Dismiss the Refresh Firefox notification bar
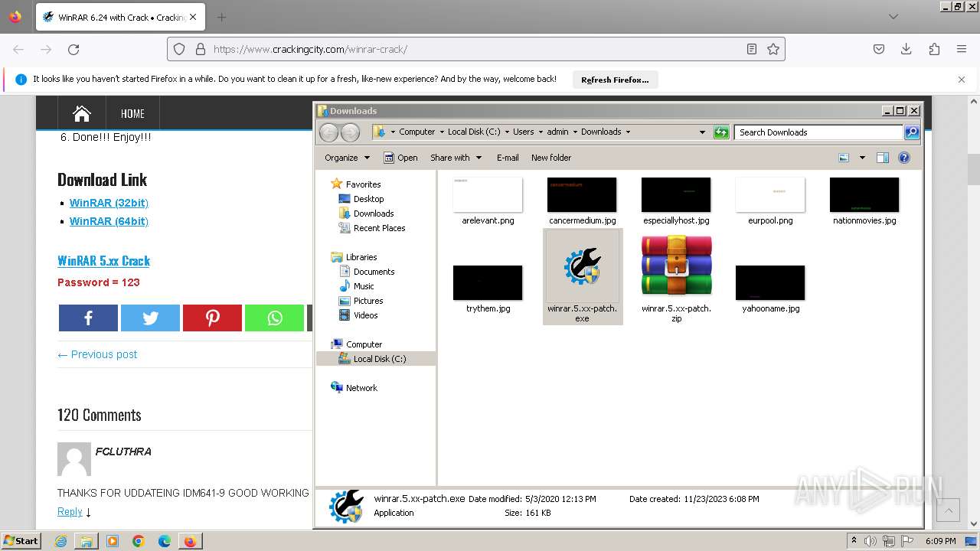Screen dimensions: 980x551 pos(962,80)
